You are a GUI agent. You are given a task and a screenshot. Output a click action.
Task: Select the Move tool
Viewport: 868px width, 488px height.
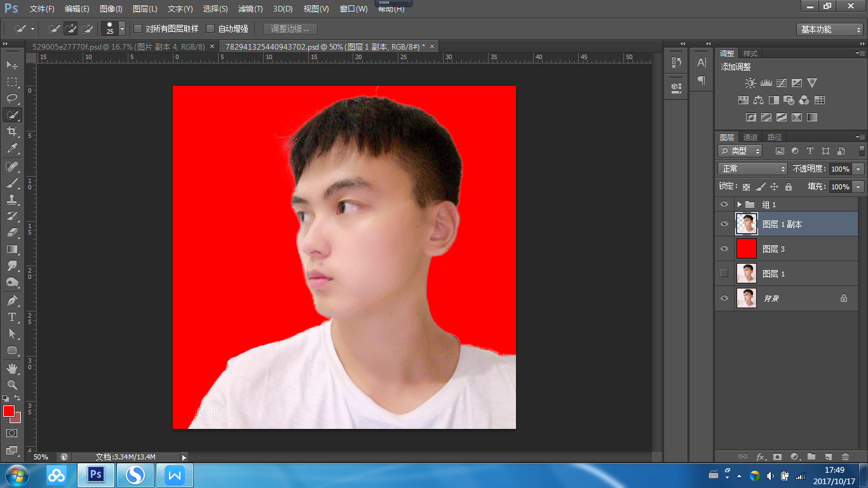click(x=12, y=65)
